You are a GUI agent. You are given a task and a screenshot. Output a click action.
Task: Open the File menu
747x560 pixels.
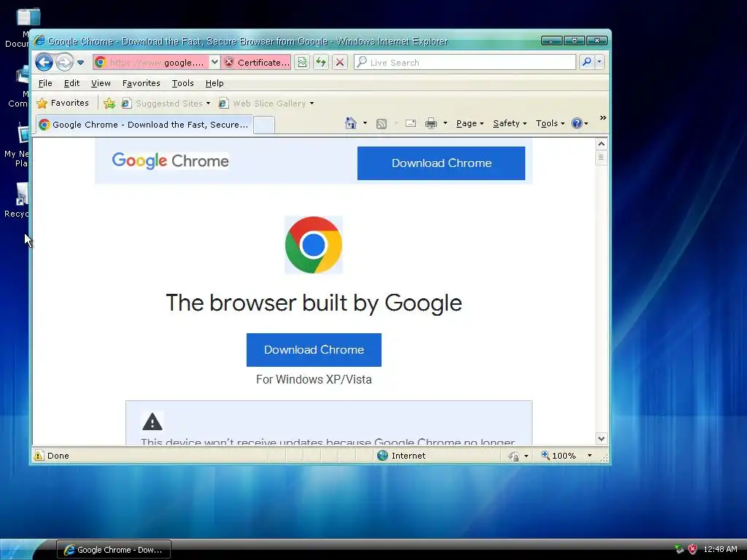click(45, 83)
